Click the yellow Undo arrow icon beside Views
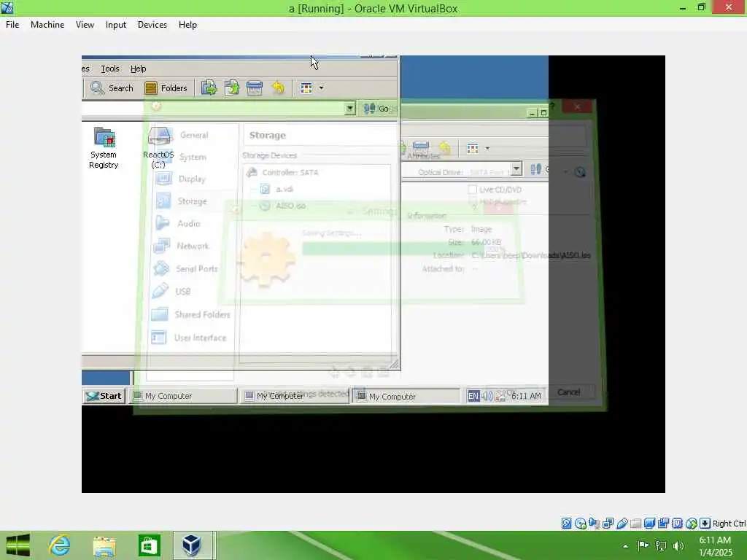 pyautogui.click(x=278, y=87)
